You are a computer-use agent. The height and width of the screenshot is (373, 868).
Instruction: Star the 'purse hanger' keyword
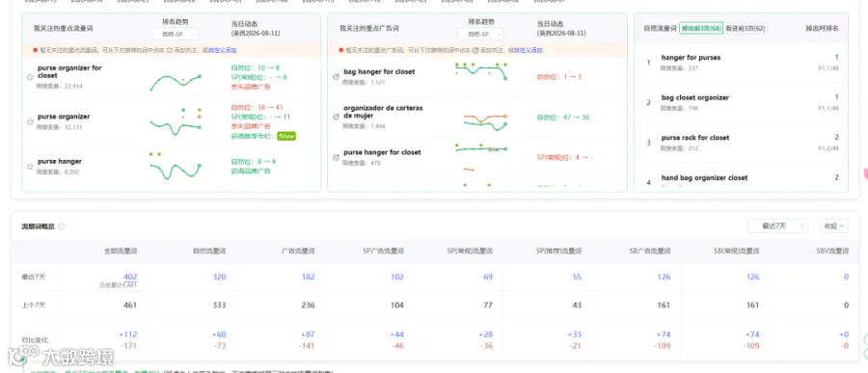31,167
